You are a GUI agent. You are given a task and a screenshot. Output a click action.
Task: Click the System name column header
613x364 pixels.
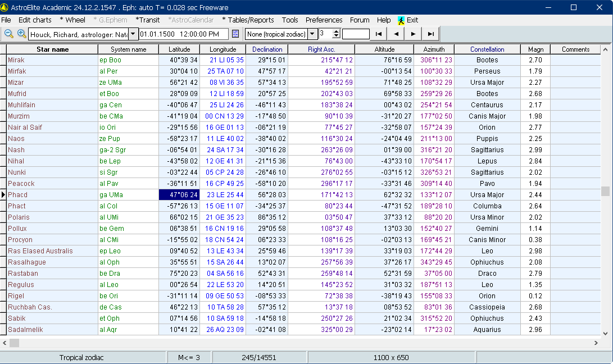pos(128,49)
